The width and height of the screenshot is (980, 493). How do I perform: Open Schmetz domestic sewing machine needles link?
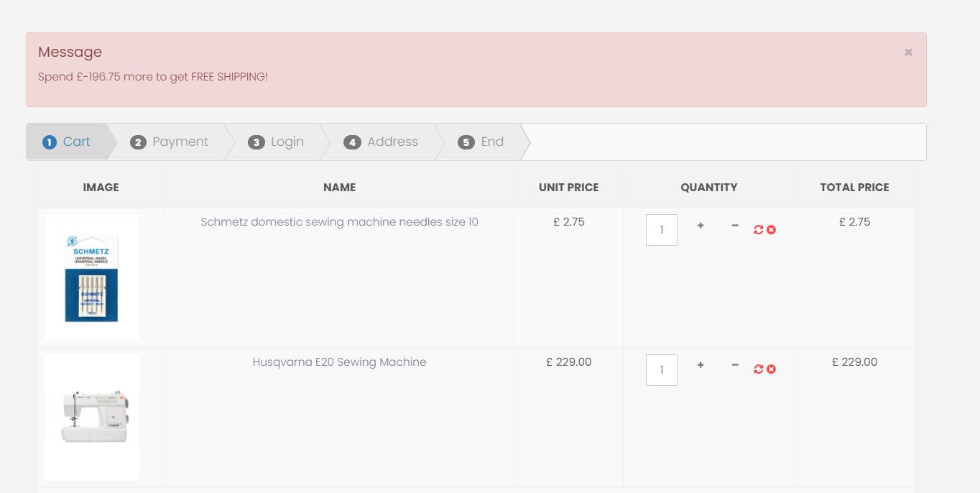click(x=339, y=222)
